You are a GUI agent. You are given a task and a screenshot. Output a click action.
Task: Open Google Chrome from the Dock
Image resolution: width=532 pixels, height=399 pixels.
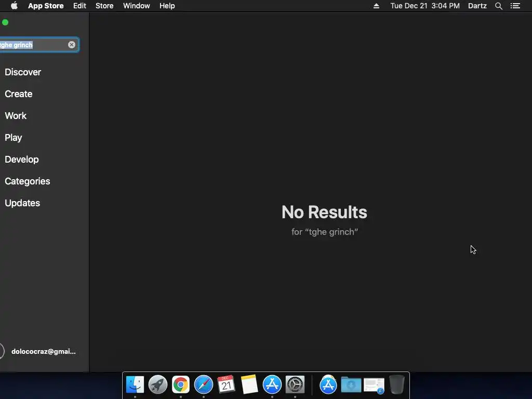[x=180, y=385]
